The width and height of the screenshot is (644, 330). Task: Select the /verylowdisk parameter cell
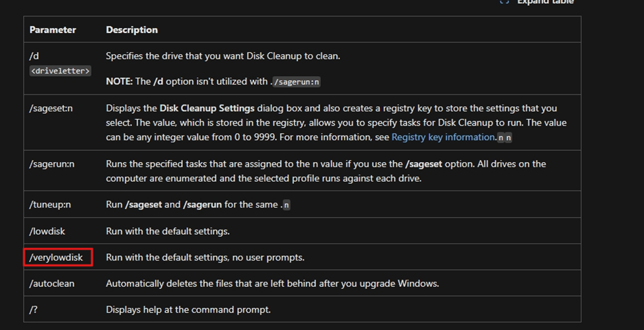coord(57,257)
